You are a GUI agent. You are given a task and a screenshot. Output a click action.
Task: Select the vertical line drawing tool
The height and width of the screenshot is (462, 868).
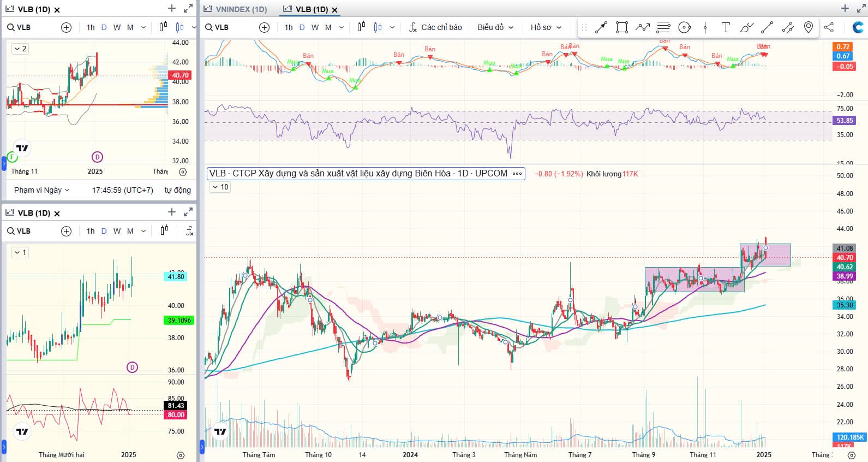pos(705,27)
